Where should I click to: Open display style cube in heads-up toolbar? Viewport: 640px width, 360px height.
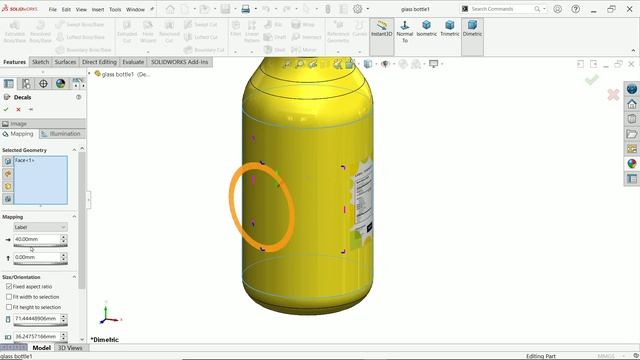click(x=368, y=64)
